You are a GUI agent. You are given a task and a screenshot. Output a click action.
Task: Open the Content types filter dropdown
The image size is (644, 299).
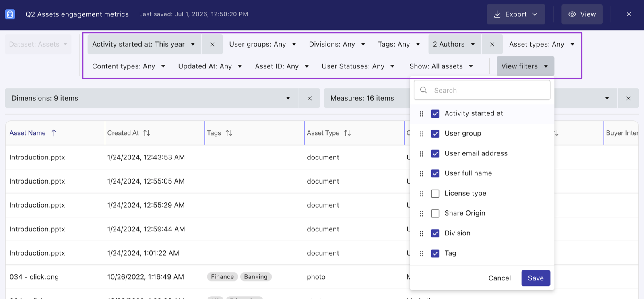128,66
